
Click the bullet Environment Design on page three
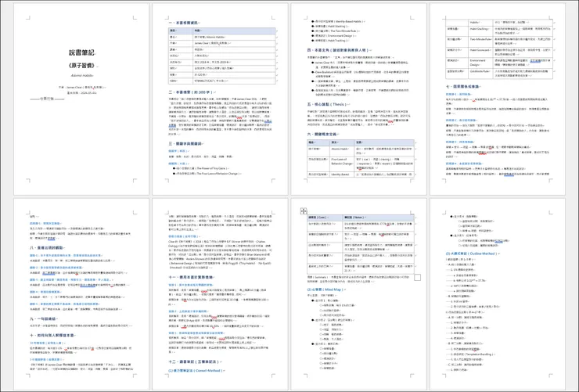[x=335, y=36]
